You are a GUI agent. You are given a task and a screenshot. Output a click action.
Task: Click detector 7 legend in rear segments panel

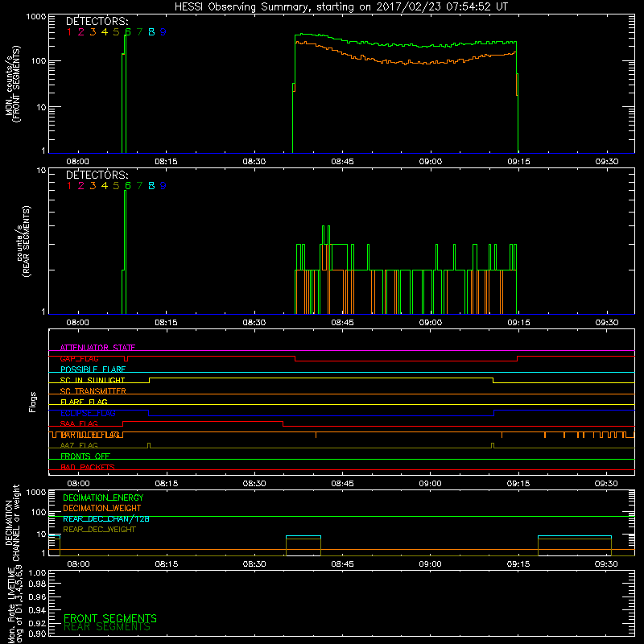coord(139,186)
